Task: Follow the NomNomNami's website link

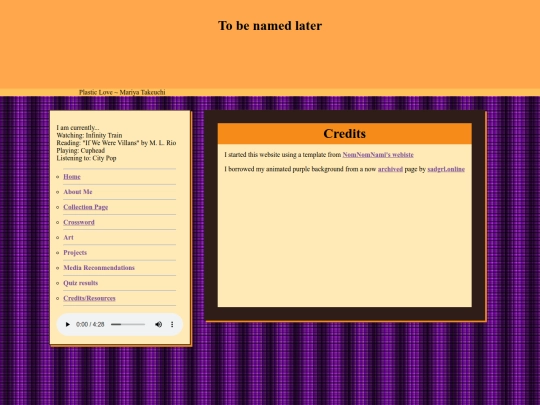Action: click(x=378, y=155)
